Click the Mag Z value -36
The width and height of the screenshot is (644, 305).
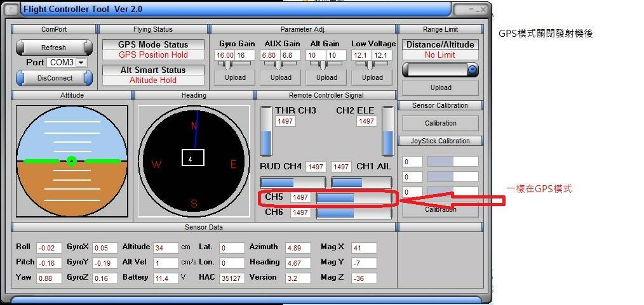[364, 278]
